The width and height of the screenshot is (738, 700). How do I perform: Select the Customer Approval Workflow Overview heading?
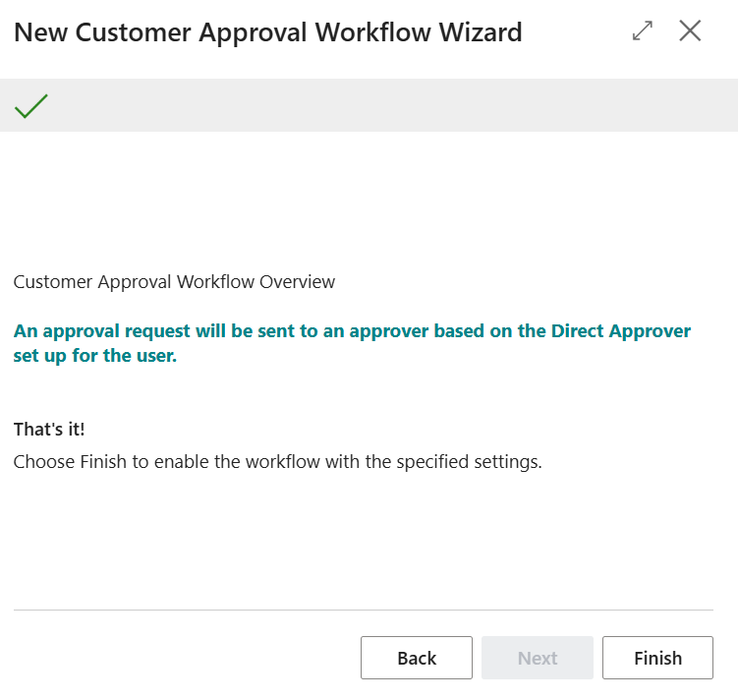[x=174, y=282]
